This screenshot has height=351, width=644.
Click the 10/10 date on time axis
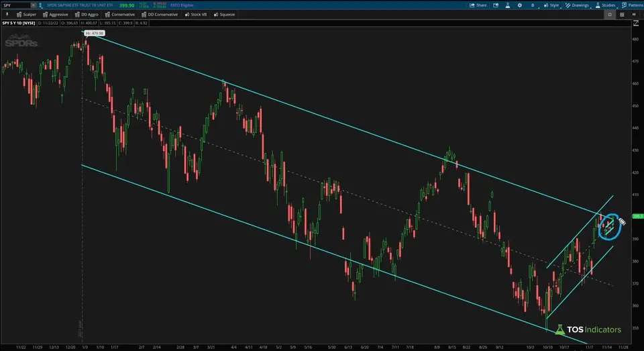pyautogui.click(x=547, y=347)
